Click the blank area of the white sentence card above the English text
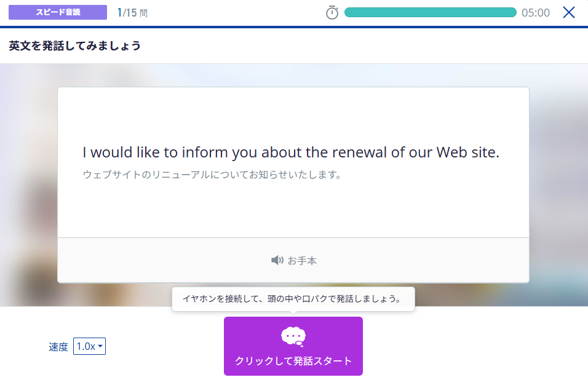The width and height of the screenshot is (588, 380). click(x=293, y=114)
